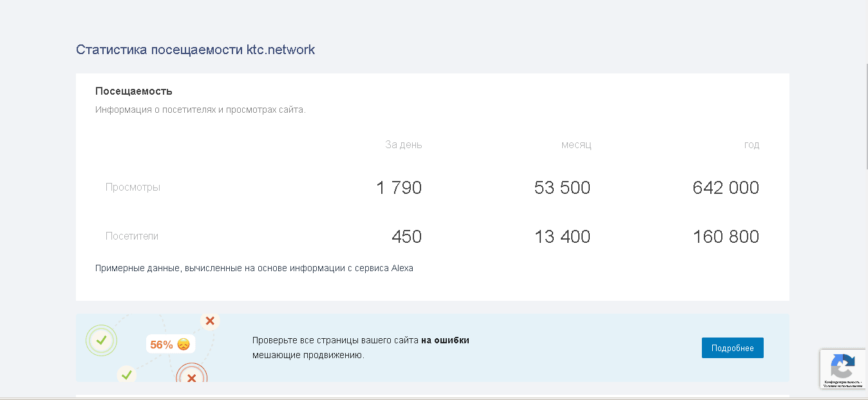
Task: Open the Посещаемость section header
Action: (x=133, y=91)
